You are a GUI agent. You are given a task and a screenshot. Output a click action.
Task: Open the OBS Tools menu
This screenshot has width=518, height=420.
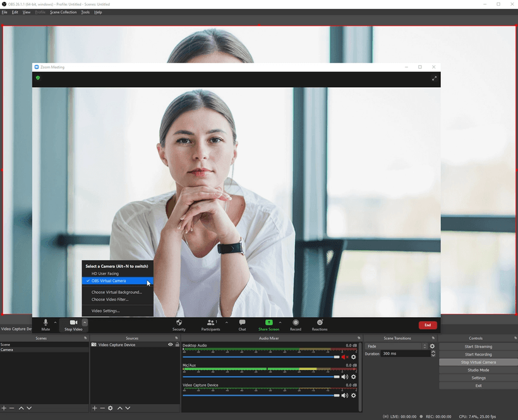85,11
